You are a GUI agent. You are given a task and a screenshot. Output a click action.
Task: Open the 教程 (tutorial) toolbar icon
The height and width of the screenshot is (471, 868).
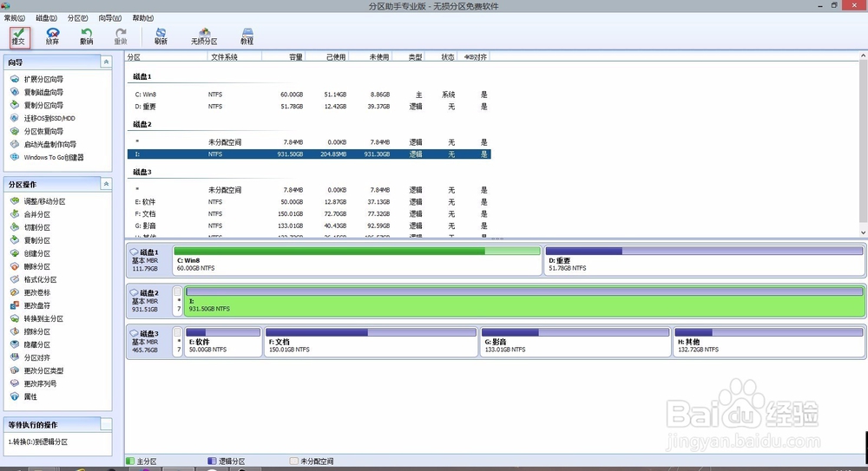(247, 36)
